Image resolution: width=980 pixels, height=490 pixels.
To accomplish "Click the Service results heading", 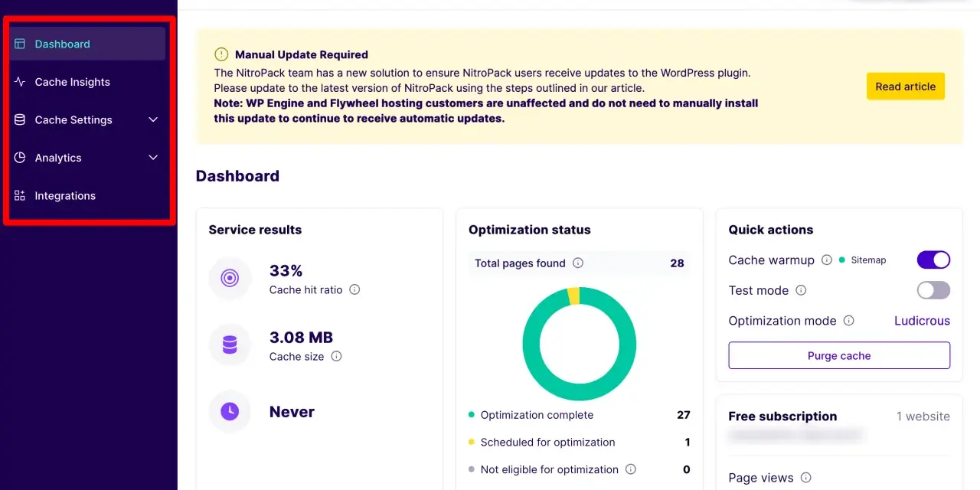I will click(255, 230).
